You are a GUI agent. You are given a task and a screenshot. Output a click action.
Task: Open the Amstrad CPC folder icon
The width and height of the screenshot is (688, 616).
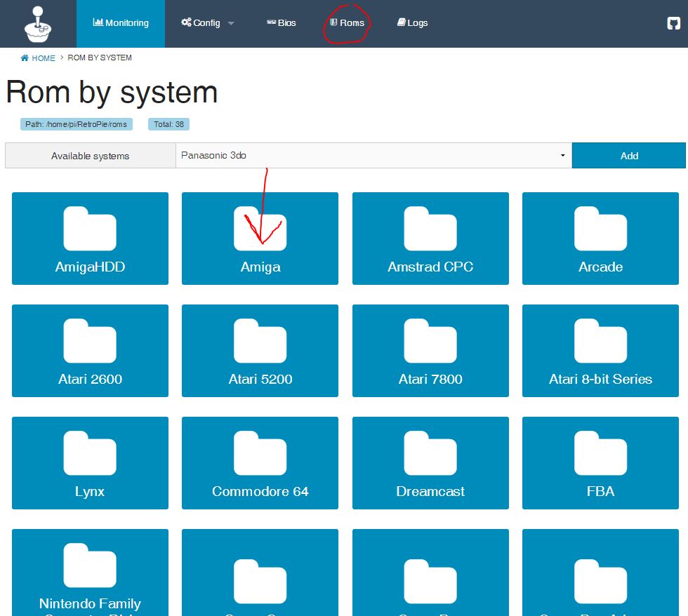click(430, 229)
